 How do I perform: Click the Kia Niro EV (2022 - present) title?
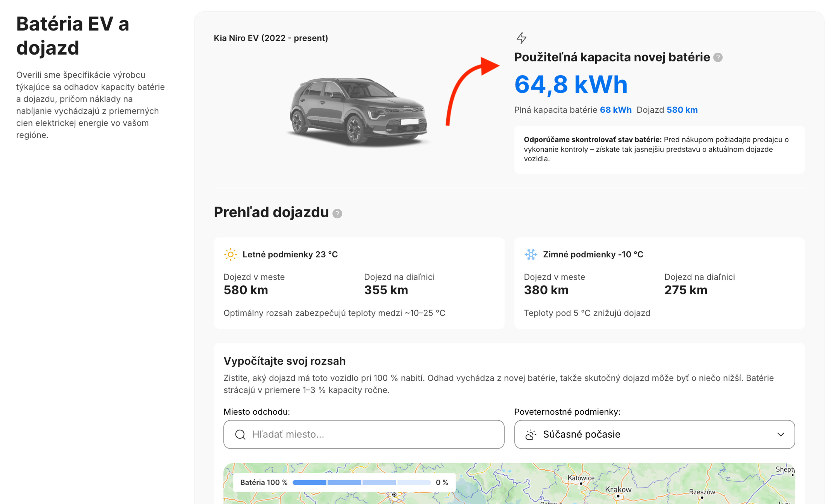271,38
